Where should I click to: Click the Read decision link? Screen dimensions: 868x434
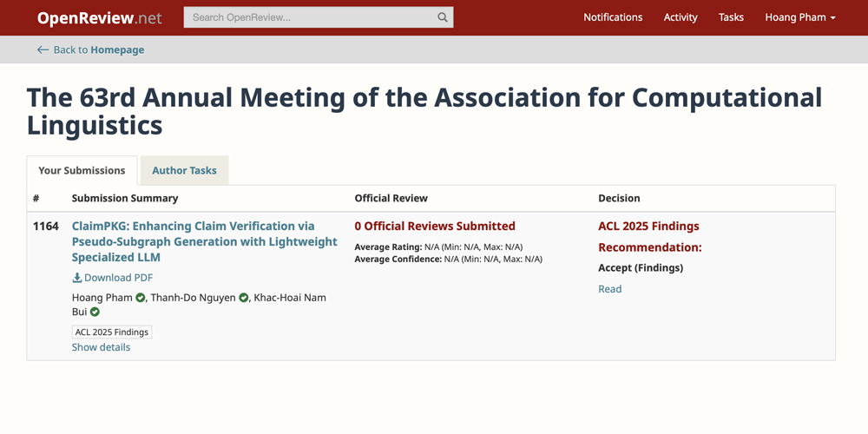(610, 289)
